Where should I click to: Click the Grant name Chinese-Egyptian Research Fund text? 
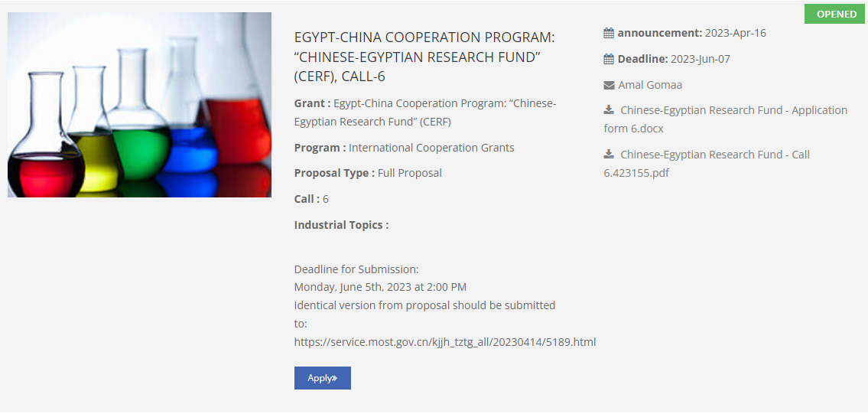click(444, 104)
